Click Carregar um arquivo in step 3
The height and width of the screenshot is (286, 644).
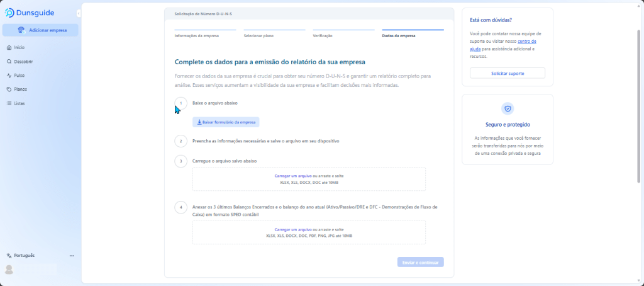coord(293,176)
